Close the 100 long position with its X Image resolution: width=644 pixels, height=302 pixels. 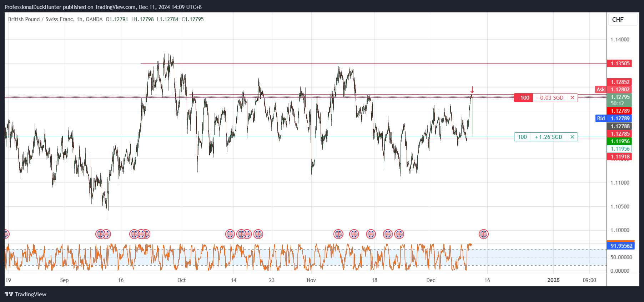pyautogui.click(x=572, y=137)
